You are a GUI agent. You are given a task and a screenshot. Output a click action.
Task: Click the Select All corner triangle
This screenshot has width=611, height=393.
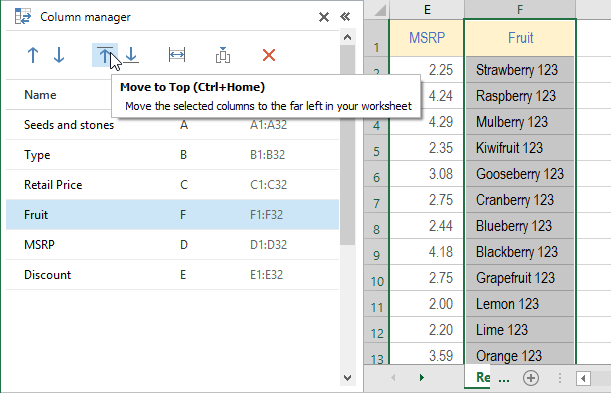[380, 10]
